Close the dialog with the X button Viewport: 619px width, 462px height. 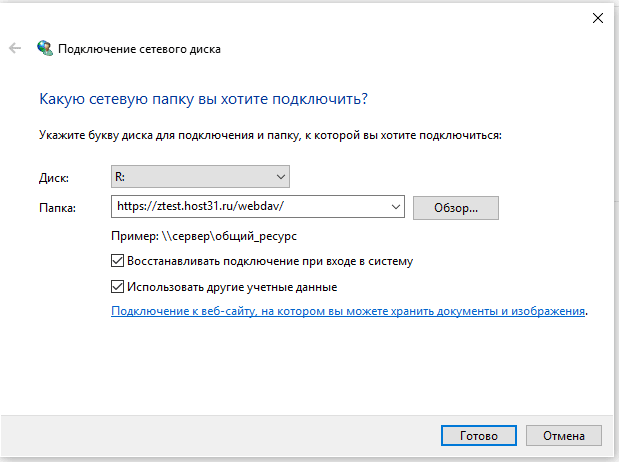[x=597, y=17]
